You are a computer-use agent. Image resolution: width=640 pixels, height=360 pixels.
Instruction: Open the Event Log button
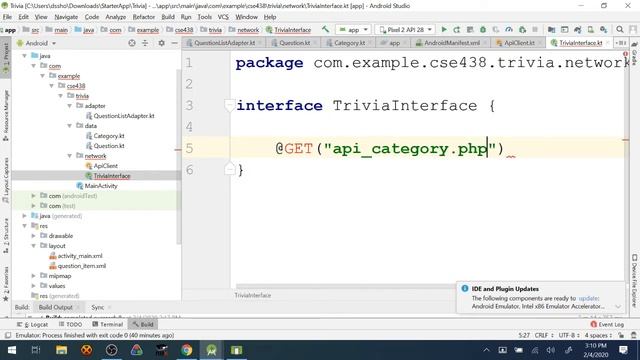click(x=607, y=324)
